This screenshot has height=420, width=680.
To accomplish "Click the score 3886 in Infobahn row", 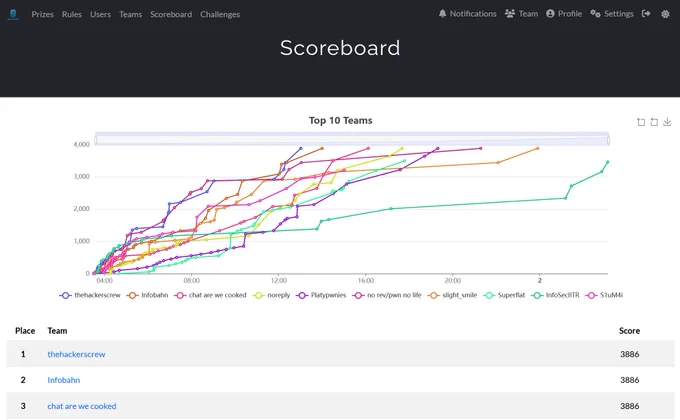I will pos(629,380).
